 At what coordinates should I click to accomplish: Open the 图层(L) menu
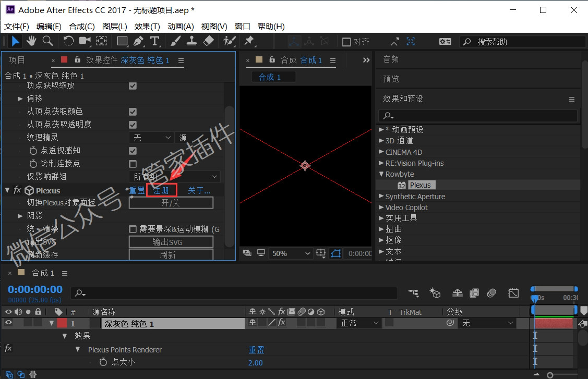click(x=114, y=26)
